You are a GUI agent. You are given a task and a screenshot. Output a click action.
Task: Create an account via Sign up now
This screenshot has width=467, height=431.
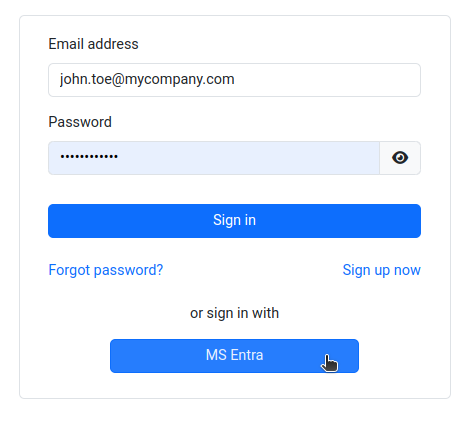tap(381, 270)
